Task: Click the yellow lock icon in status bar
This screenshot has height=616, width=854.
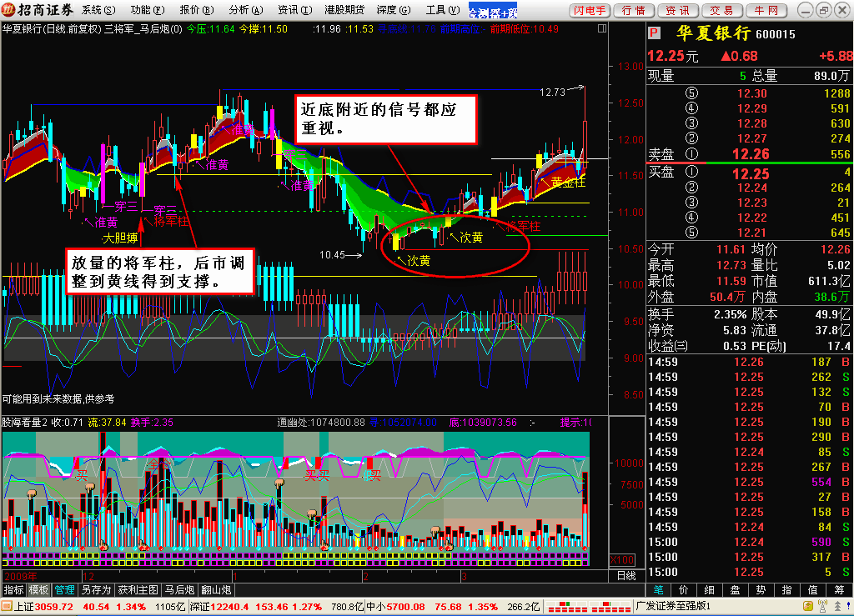Action: 808,606
